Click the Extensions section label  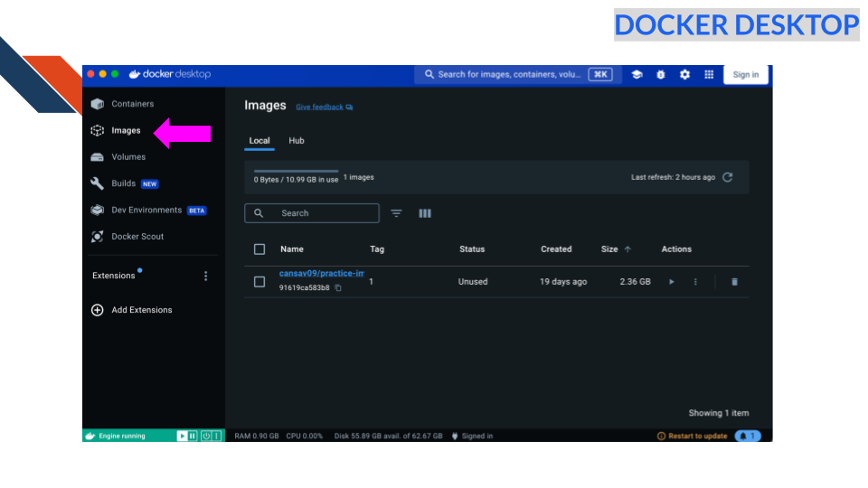(x=114, y=277)
